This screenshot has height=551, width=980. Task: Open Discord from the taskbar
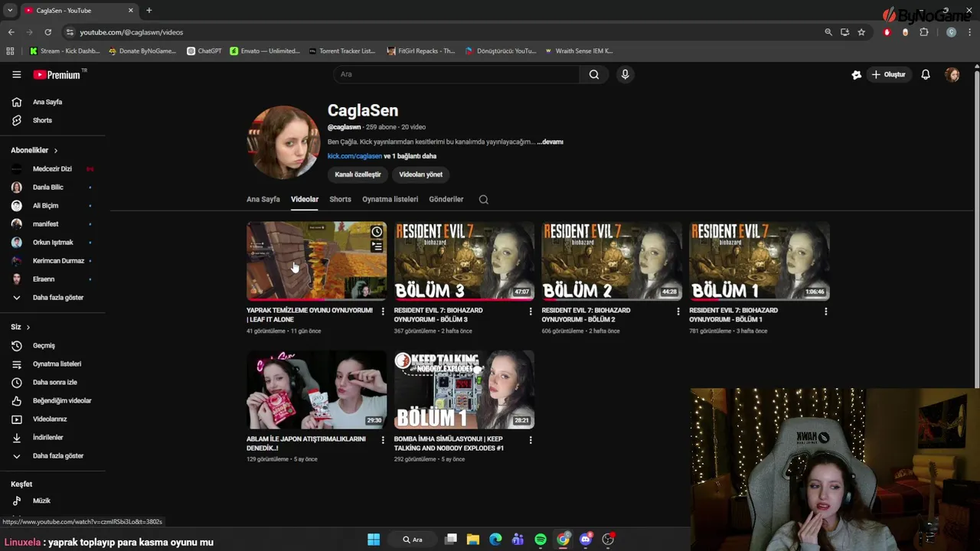(x=586, y=540)
